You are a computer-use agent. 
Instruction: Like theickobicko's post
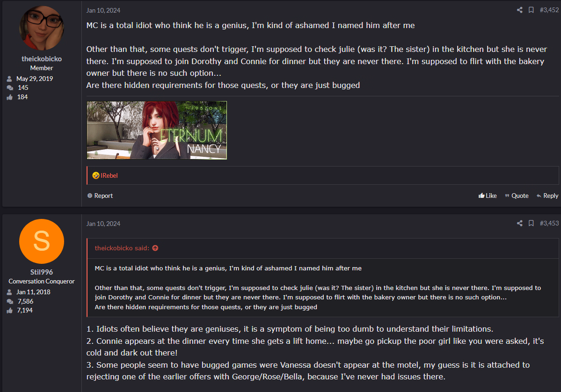pyautogui.click(x=487, y=196)
